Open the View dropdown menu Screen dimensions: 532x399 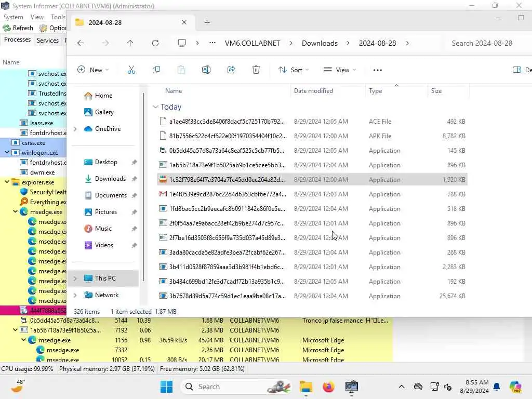pyautogui.click(x=340, y=70)
